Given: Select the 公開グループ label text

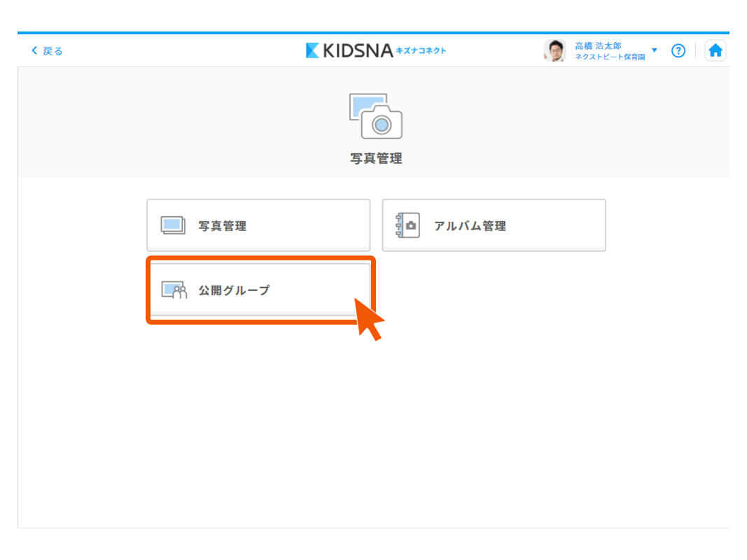Looking at the screenshot, I should [x=234, y=290].
